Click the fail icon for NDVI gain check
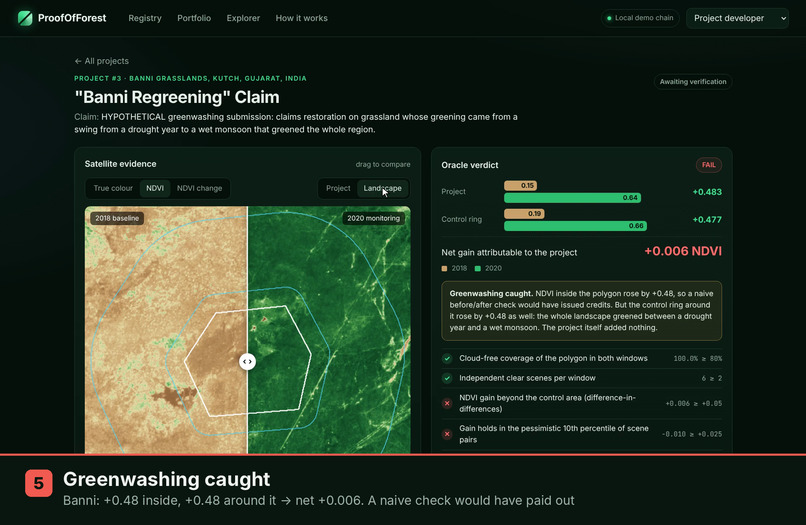The height and width of the screenshot is (525, 806). 447,404
